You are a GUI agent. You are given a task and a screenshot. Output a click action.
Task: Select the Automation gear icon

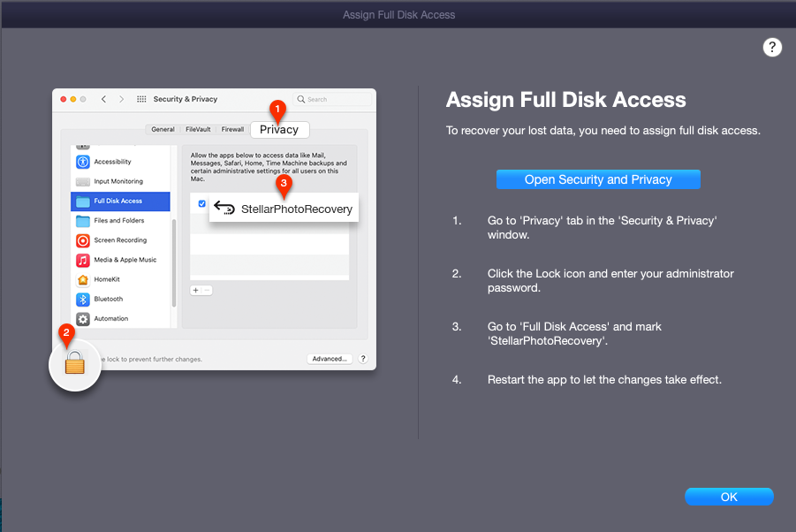[x=83, y=319]
